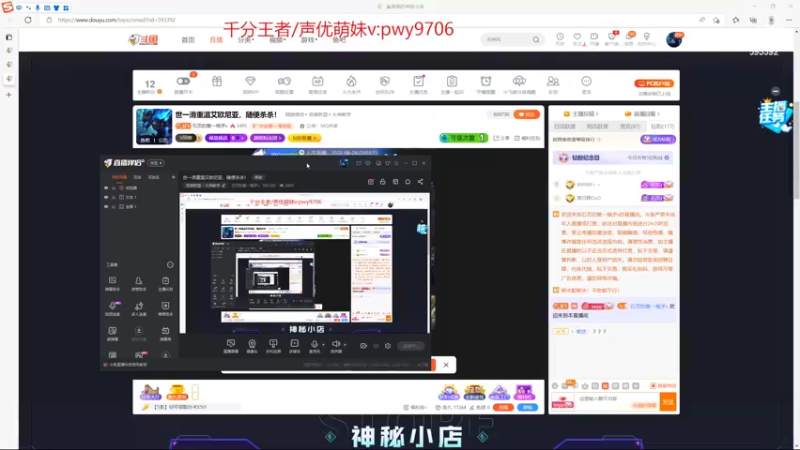Open speaker dropdown arrow in streaming app

point(345,344)
